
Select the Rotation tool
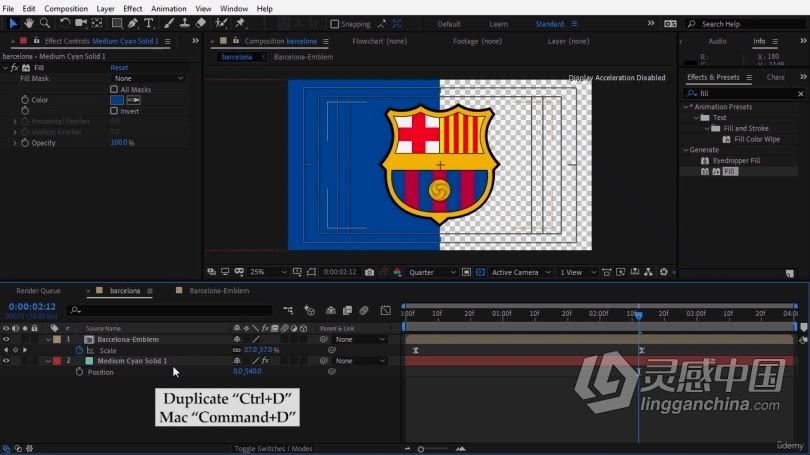click(65, 23)
